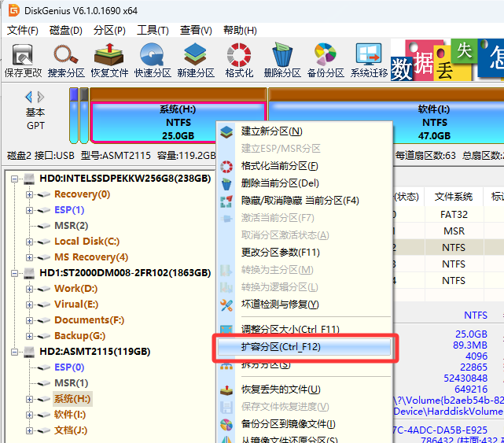504x443 pixels.
Task: Choose 更改分区参数(F11) from context menu
Action: click(304, 253)
